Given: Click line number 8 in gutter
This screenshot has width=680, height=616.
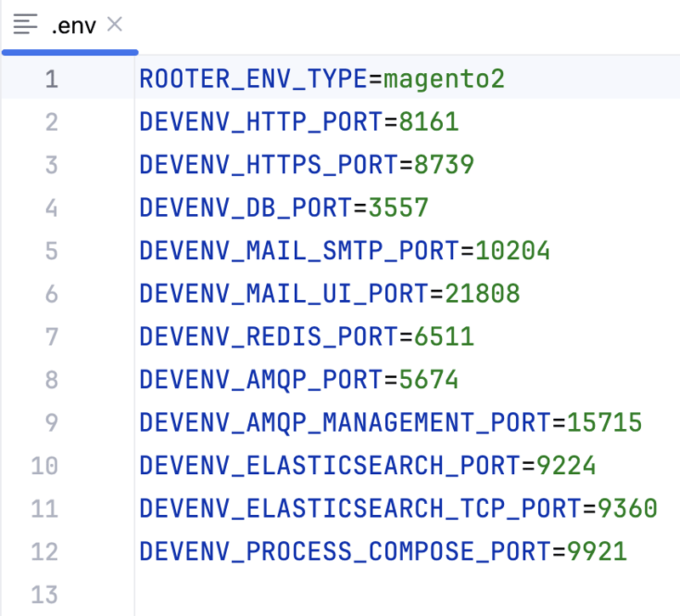Looking at the screenshot, I should 52,380.
